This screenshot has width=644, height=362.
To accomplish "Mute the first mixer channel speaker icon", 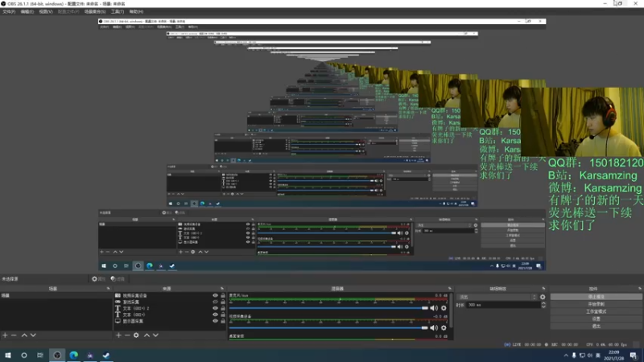I will [434, 308].
